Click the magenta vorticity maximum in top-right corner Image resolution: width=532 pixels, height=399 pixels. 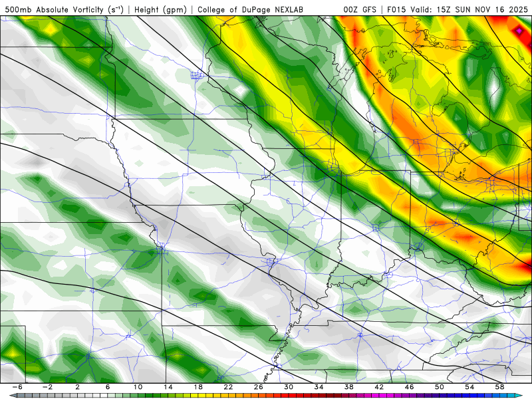coord(519,31)
